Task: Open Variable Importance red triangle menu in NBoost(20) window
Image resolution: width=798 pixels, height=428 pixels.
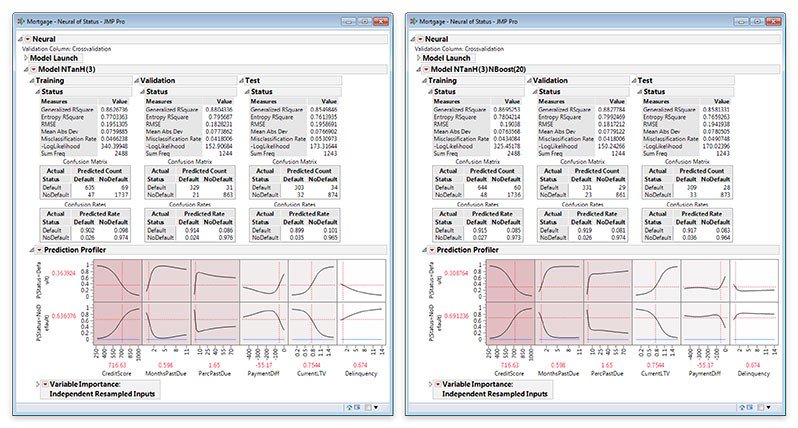Action: pyautogui.click(x=438, y=384)
